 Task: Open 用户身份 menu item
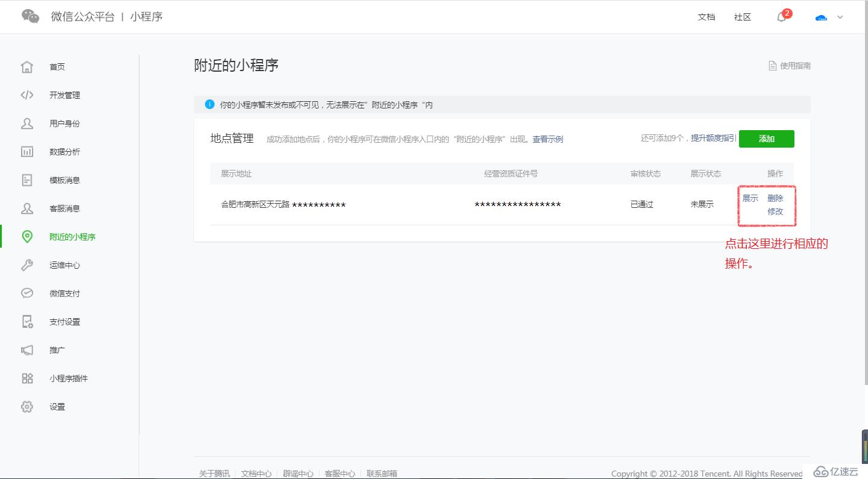click(x=64, y=124)
